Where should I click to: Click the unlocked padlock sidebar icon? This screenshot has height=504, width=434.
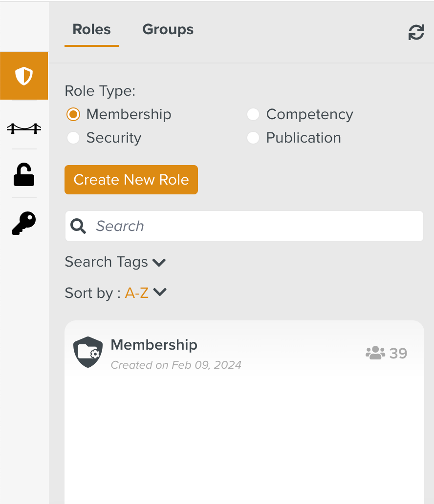[x=24, y=175]
